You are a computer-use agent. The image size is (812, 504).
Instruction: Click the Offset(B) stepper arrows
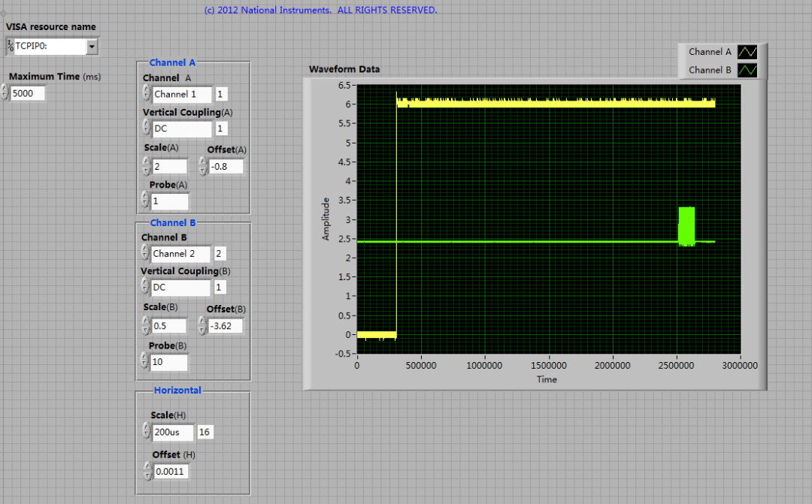[202, 326]
